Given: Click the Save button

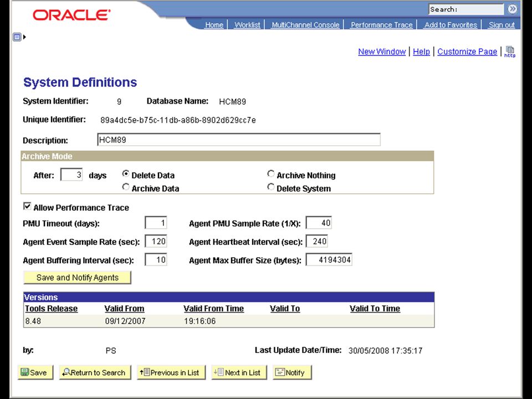Looking at the screenshot, I should click(x=35, y=372).
